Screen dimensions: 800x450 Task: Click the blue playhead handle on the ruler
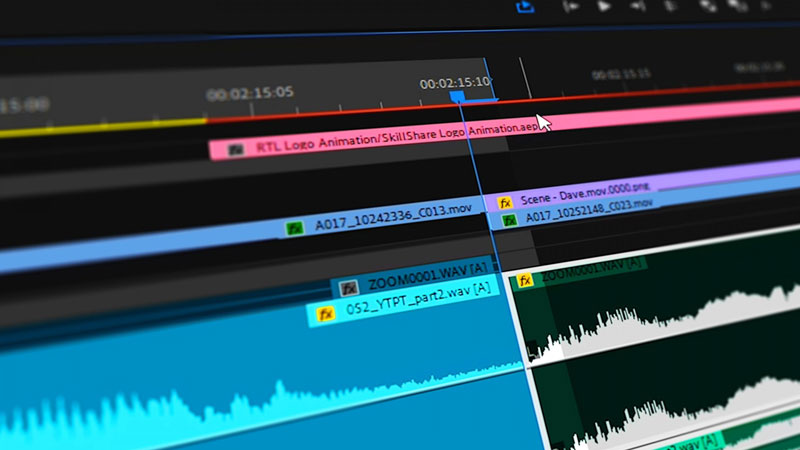point(457,97)
